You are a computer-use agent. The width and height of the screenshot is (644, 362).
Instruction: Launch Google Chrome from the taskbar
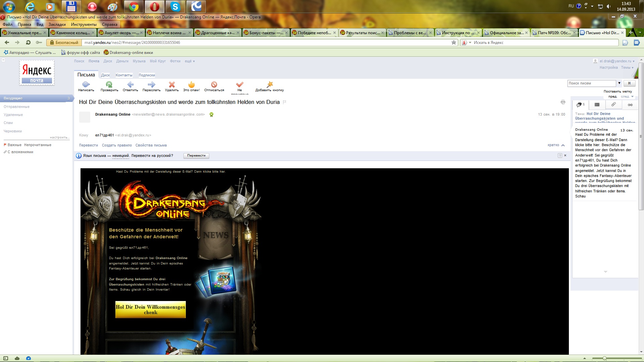134,6
